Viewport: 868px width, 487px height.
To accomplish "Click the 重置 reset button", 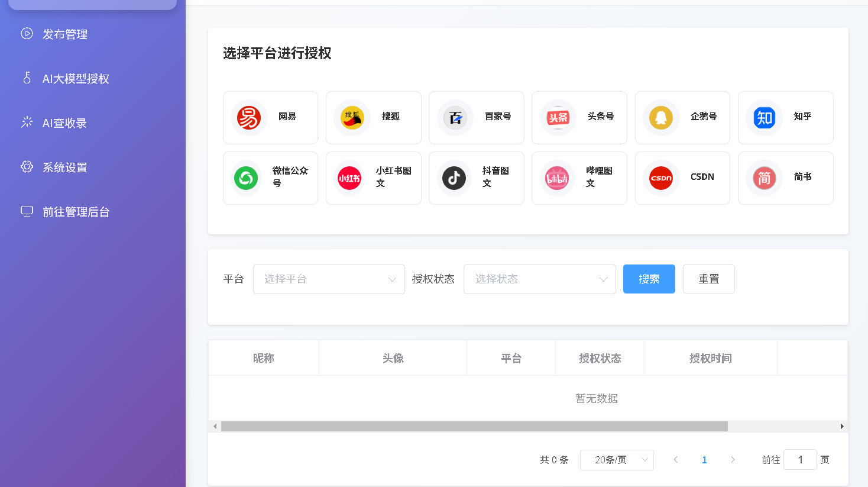I will point(708,279).
